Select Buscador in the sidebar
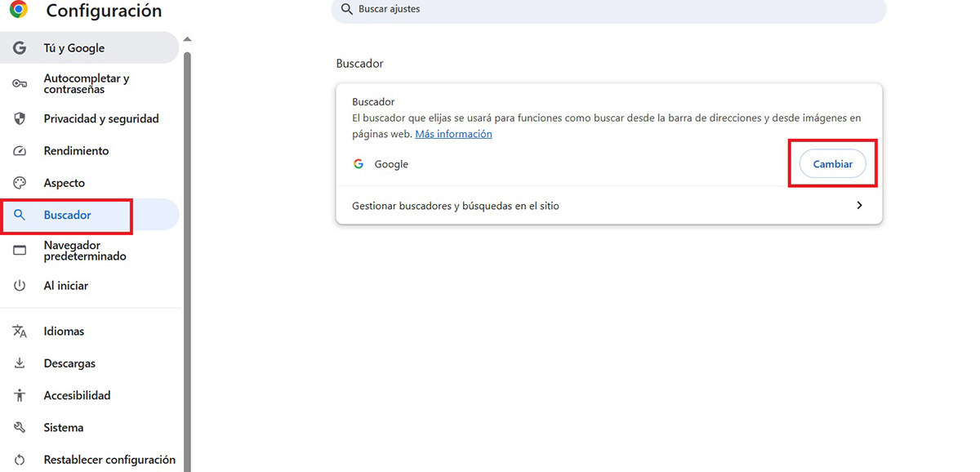The height and width of the screenshot is (472, 980). [90, 215]
